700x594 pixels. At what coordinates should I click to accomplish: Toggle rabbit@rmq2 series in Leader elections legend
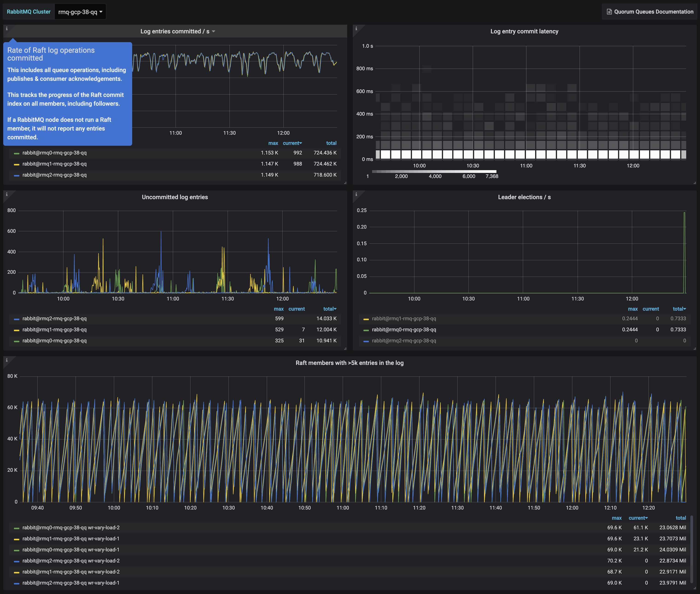coord(404,341)
